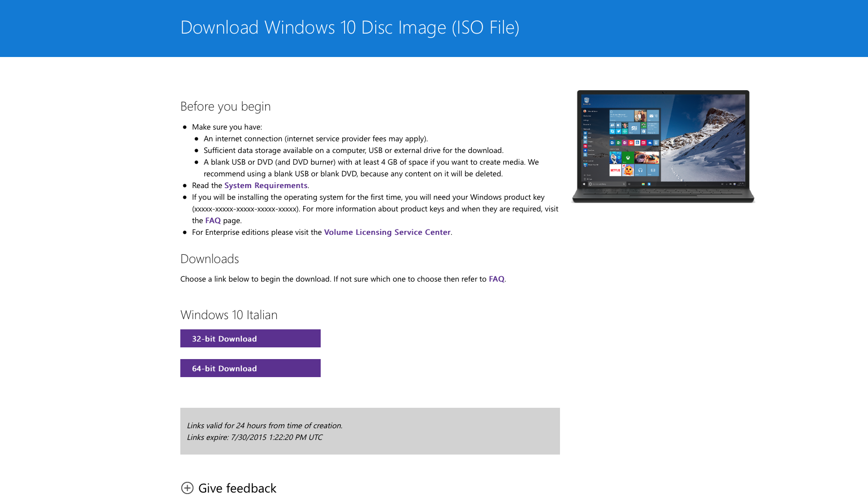The height and width of the screenshot is (495, 868).
Task: Click 'Sufficient data storage available' bullet text
Action: tap(354, 150)
